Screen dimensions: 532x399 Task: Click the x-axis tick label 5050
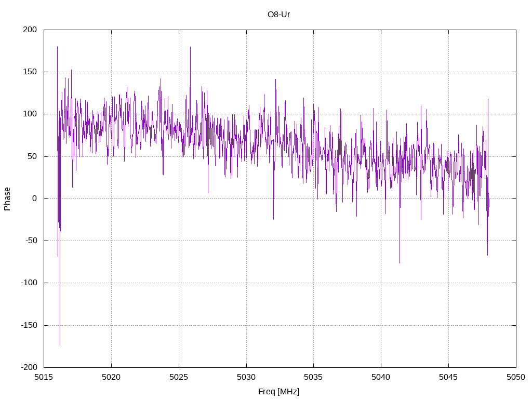click(x=516, y=377)
